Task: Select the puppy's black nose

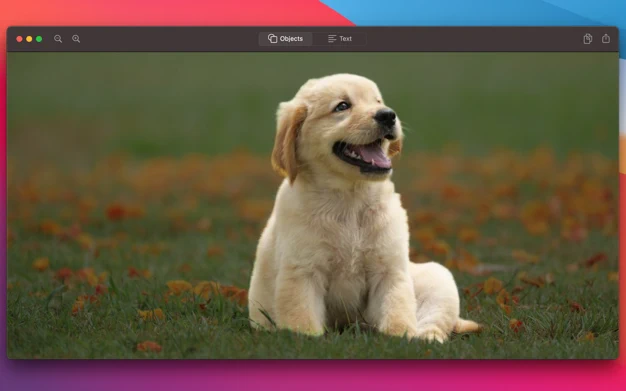Action: point(385,117)
